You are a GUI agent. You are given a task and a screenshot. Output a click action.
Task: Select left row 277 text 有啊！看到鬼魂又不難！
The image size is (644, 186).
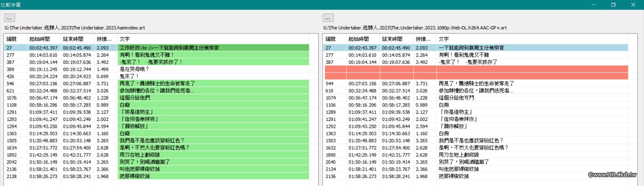(147, 55)
